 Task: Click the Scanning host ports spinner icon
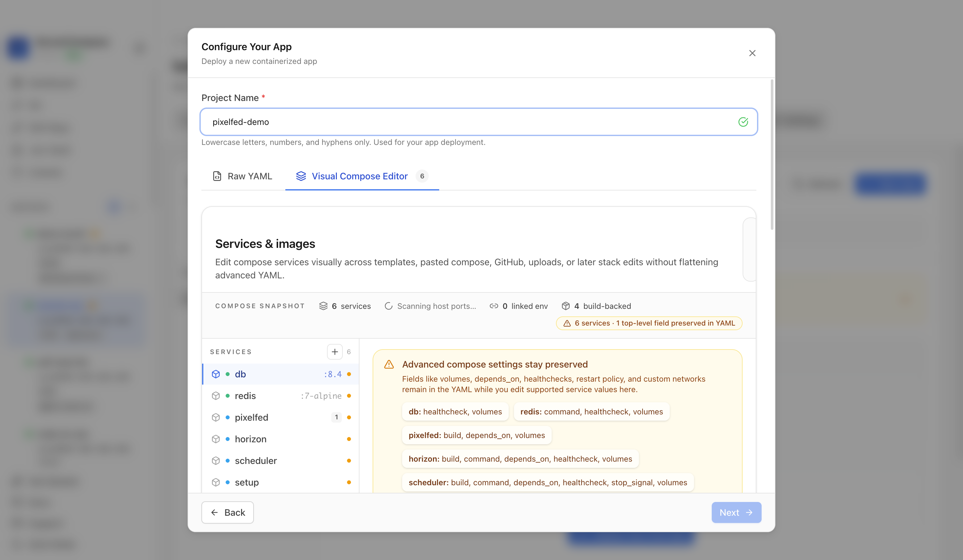[x=389, y=306]
